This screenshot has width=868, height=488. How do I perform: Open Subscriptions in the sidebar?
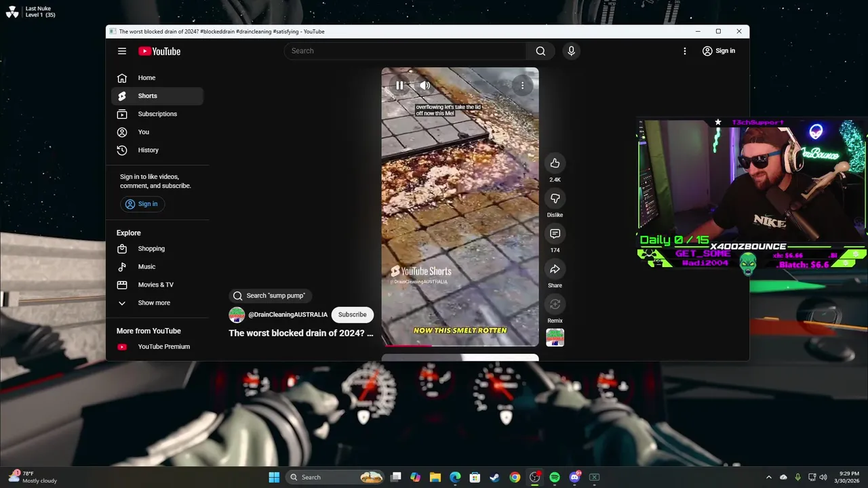[157, 114]
